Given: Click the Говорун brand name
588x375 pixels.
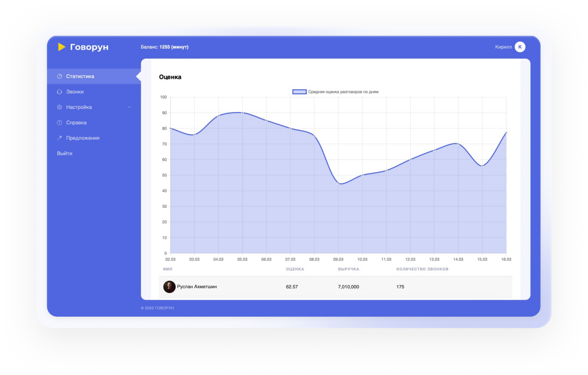Looking at the screenshot, I should pyautogui.click(x=89, y=47).
